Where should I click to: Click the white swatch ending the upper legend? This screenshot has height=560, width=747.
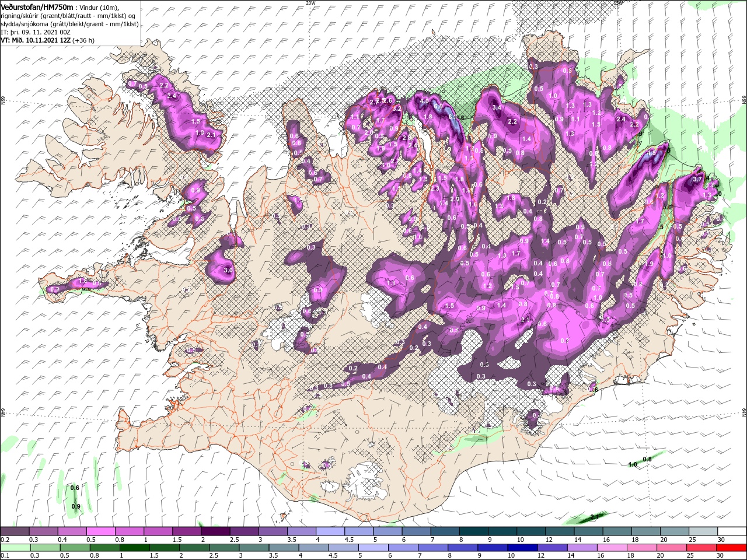pos(732,531)
